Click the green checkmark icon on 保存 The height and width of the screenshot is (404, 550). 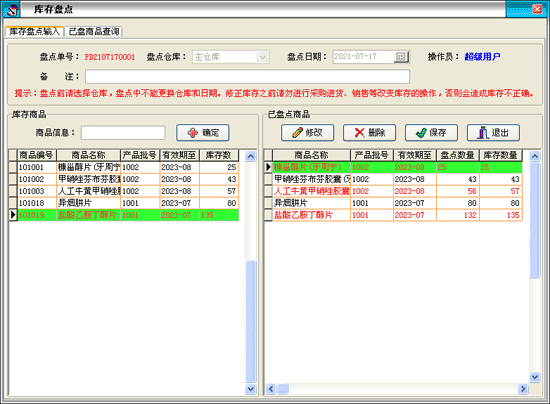421,133
